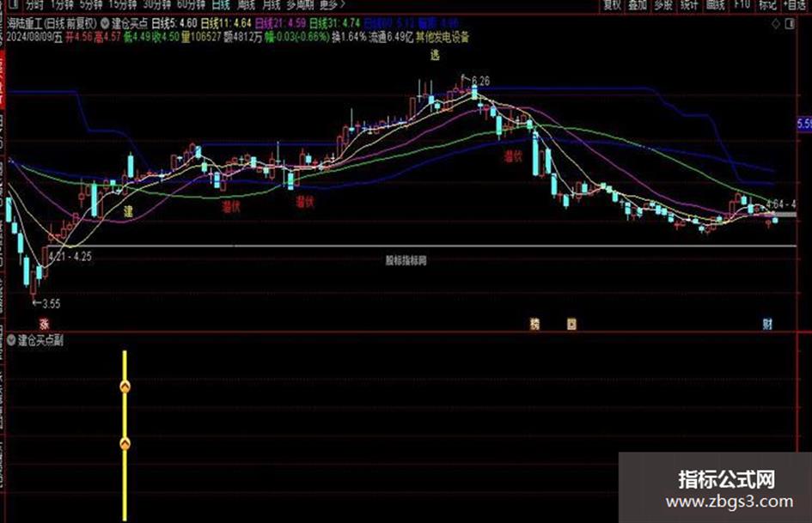Click the 逃 signal label near the peak
Image resolution: width=812 pixels, height=523 pixels.
(x=435, y=55)
